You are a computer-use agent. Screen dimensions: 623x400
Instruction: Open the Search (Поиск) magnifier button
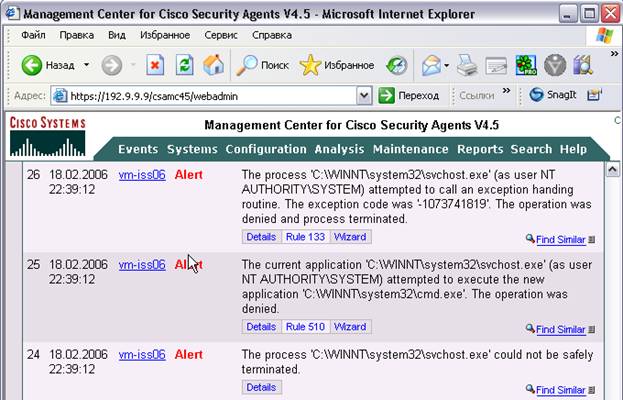pos(262,65)
